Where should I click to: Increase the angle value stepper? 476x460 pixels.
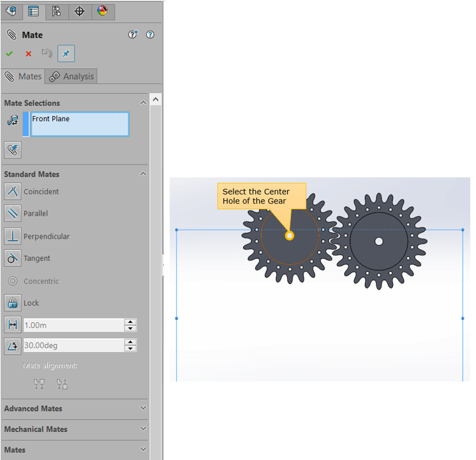coord(131,342)
